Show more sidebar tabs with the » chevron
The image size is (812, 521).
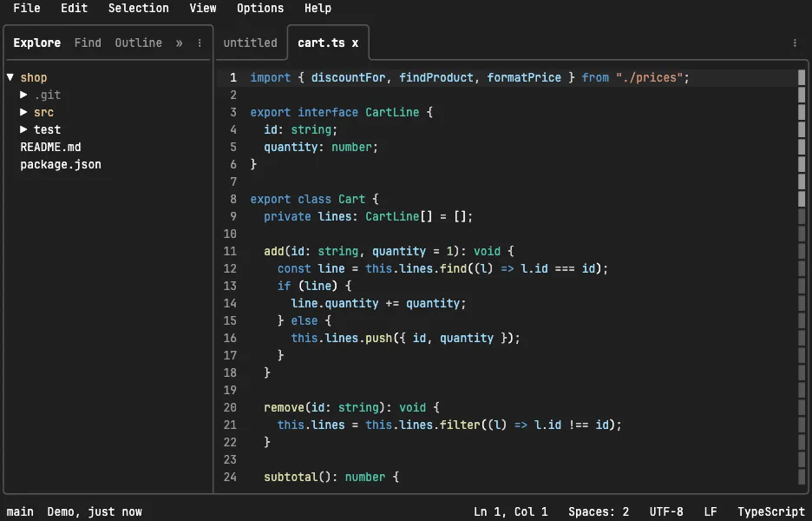pos(180,43)
